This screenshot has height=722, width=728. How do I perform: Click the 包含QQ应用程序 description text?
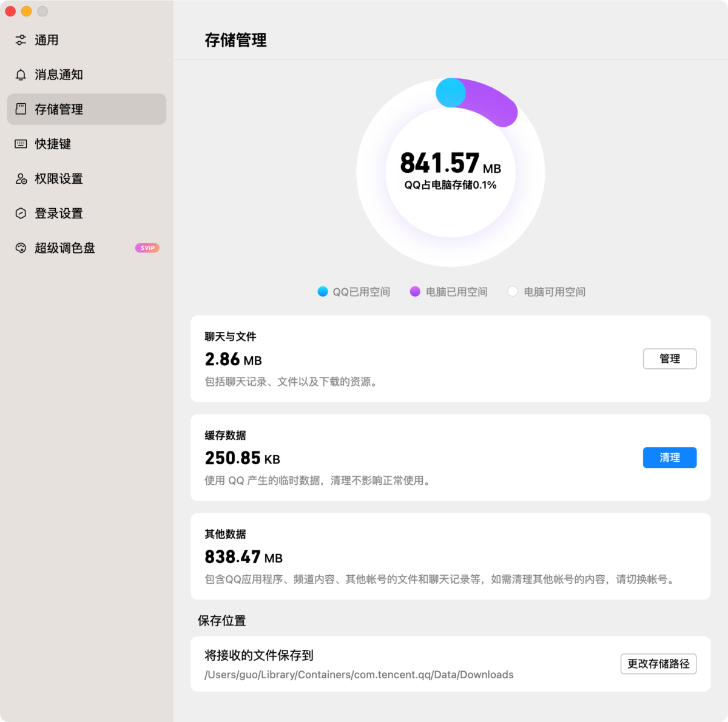[x=440, y=579]
